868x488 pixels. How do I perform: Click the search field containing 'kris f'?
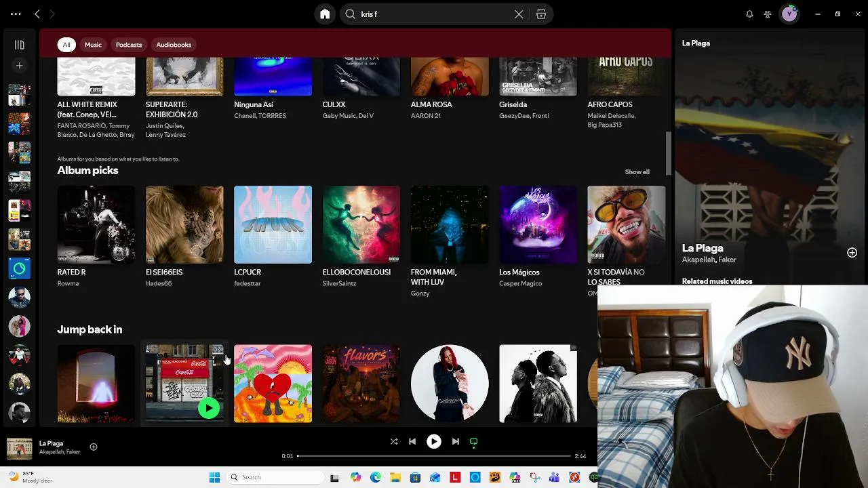(434, 14)
